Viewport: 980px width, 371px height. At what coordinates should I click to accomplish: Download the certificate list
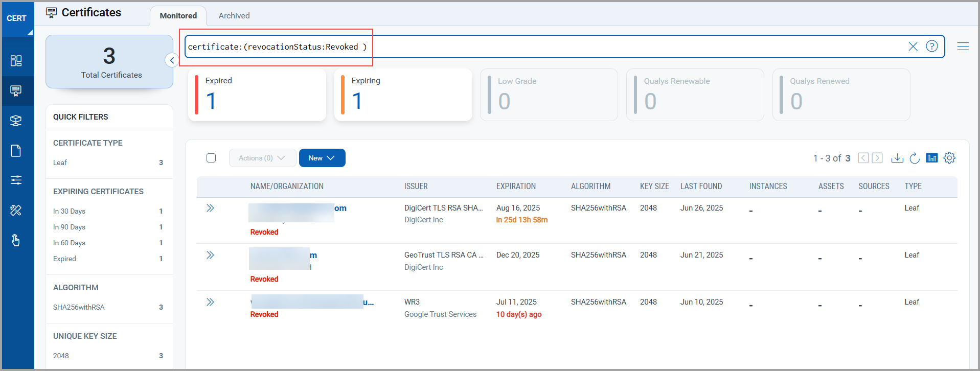point(897,158)
